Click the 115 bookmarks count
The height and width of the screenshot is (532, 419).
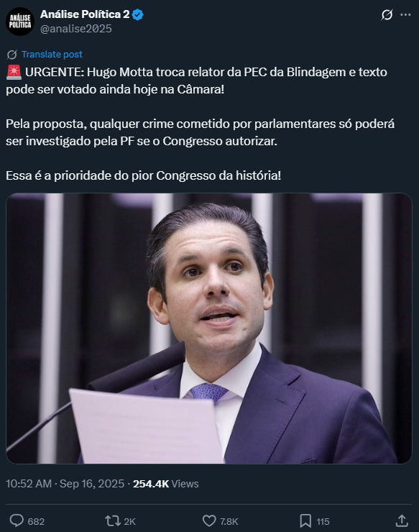(323, 521)
